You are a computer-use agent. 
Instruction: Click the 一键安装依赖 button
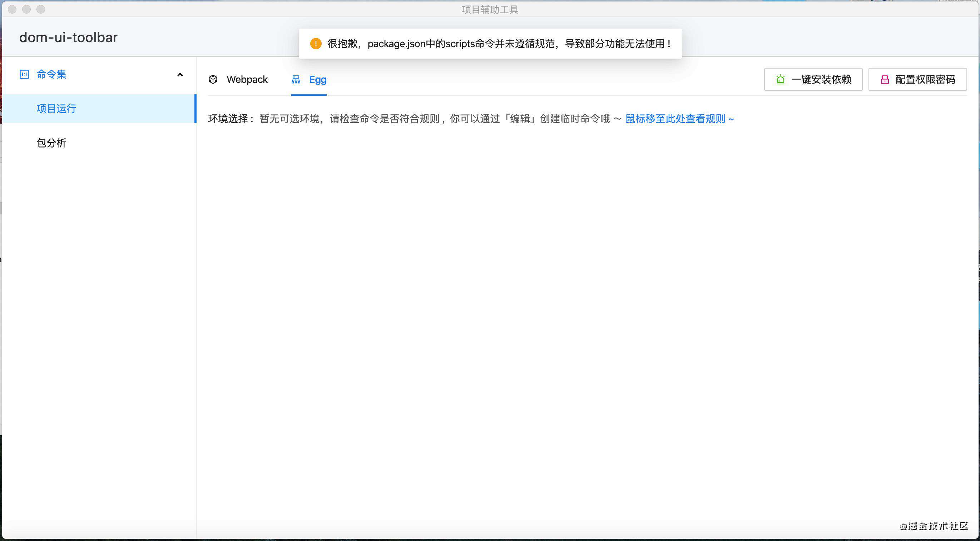[x=813, y=80]
